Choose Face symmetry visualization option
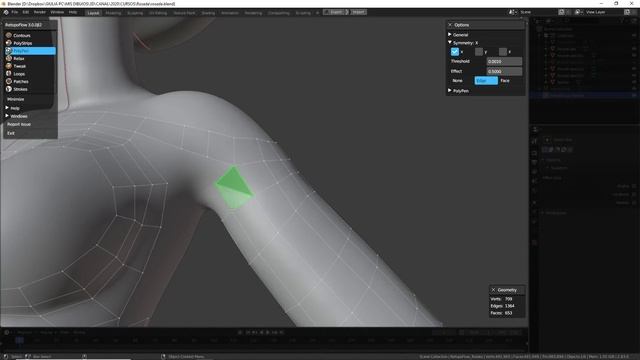 pyautogui.click(x=505, y=81)
